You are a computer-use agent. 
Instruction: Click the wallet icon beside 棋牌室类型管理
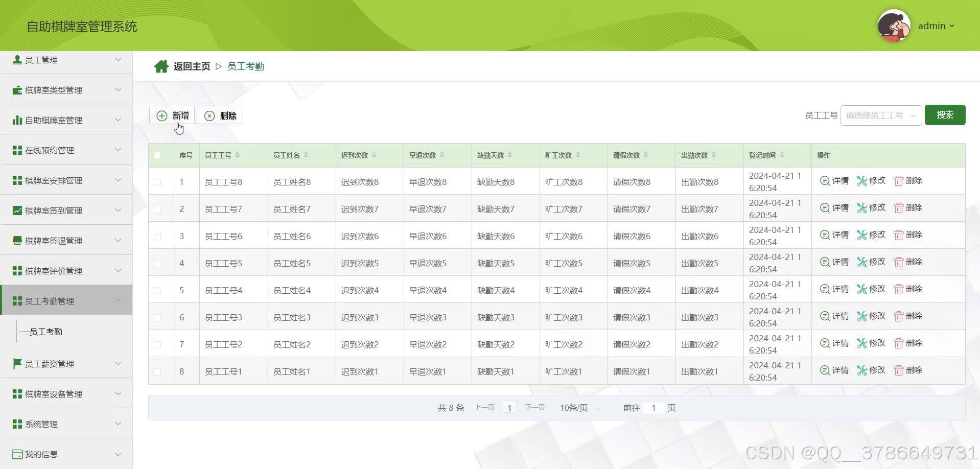click(17, 90)
